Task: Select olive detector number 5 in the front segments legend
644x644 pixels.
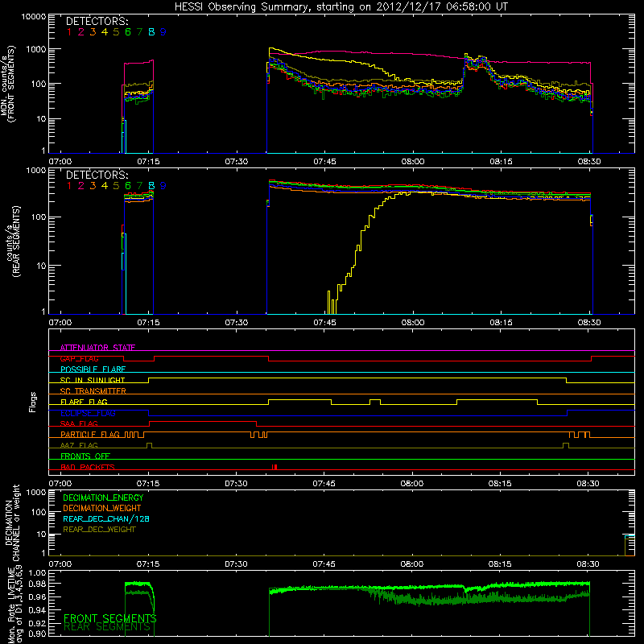Action: tap(116, 32)
